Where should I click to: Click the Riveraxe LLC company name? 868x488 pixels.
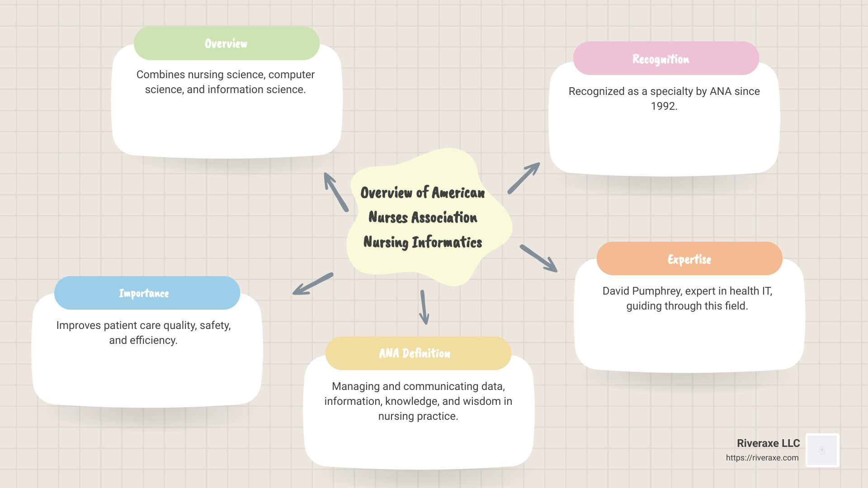(x=768, y=443)
